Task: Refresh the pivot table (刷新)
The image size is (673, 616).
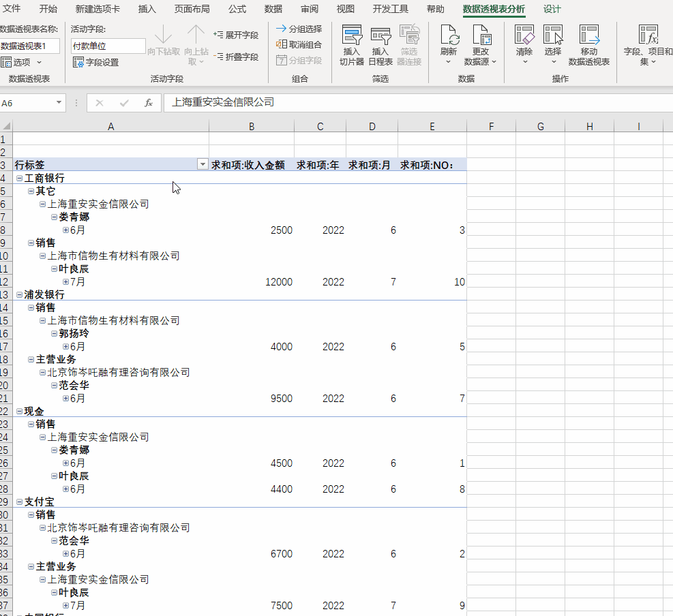Action: click(x=449, y=45)
